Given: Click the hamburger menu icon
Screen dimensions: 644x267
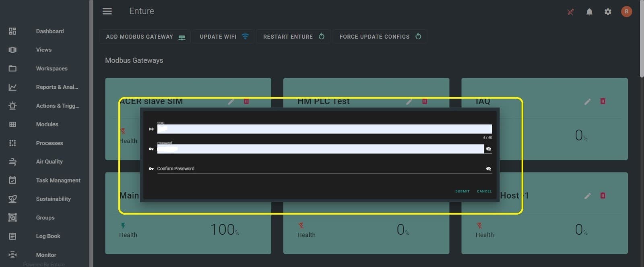Looking at the screenshot, I should click(x=107, y=11).
